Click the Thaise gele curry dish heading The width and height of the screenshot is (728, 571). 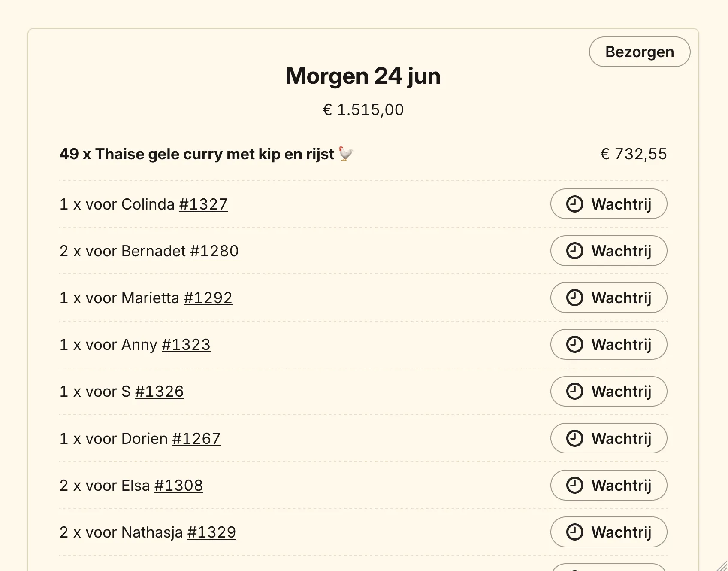[207, 154]
